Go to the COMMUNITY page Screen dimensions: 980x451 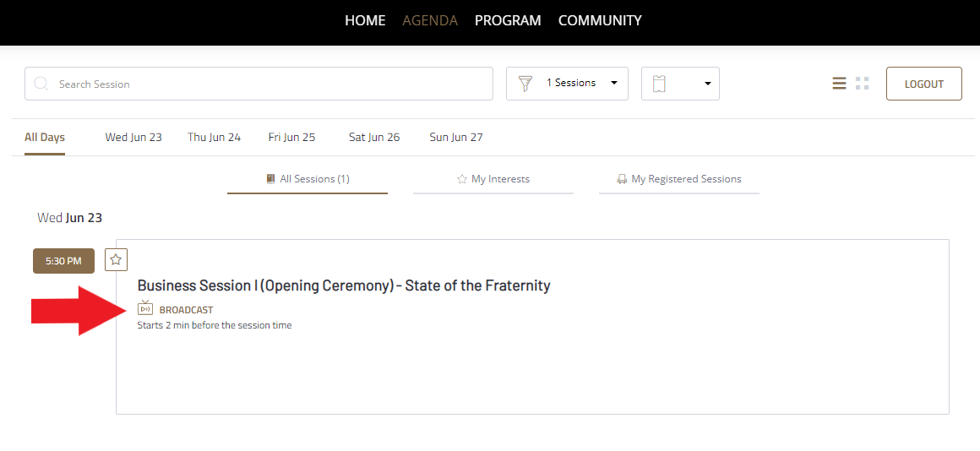click(600, 20)
